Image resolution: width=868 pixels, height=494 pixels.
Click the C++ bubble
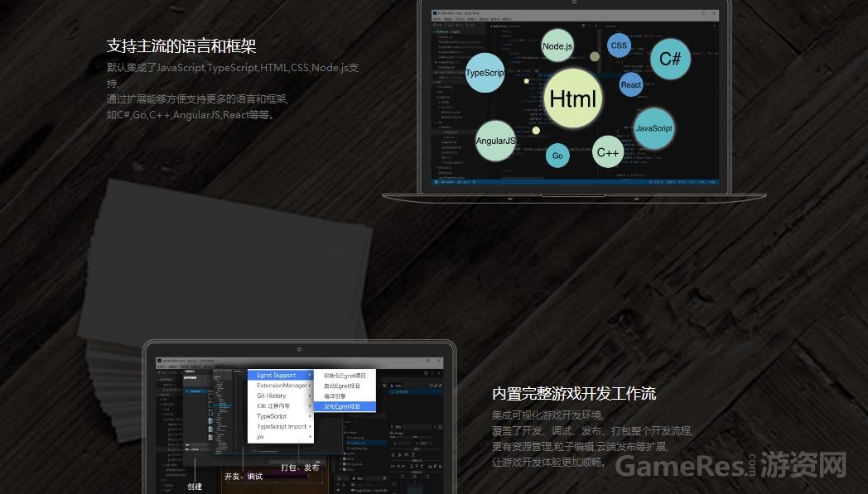607,152
